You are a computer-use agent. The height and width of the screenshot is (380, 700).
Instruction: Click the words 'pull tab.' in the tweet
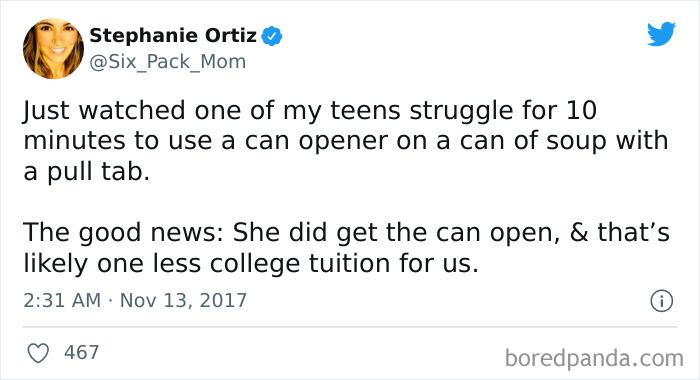(98, 172)
